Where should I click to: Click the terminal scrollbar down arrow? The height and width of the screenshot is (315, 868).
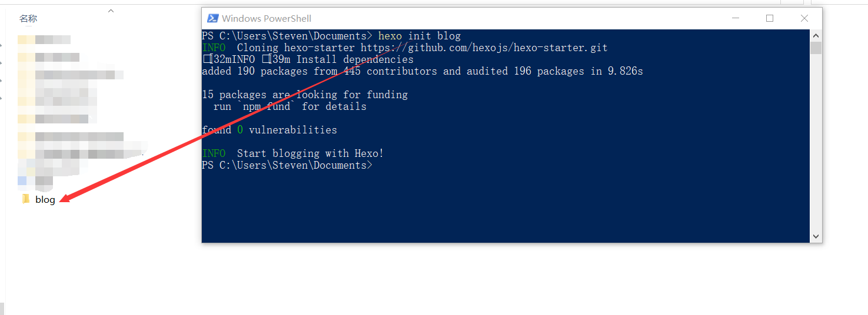816,236
